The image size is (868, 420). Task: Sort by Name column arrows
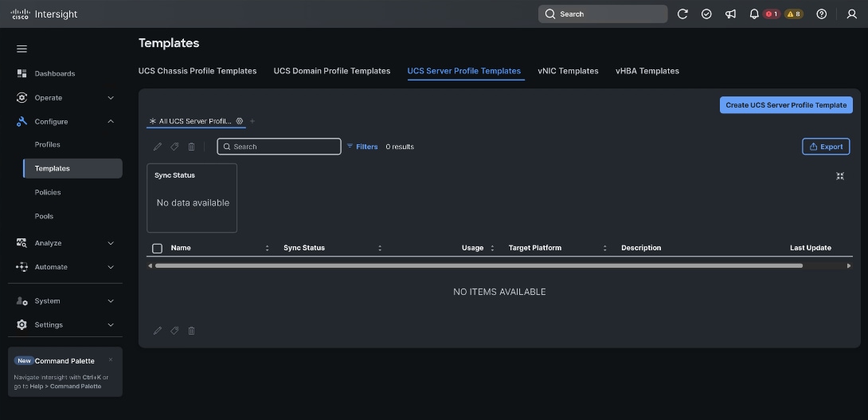(267, 248)
